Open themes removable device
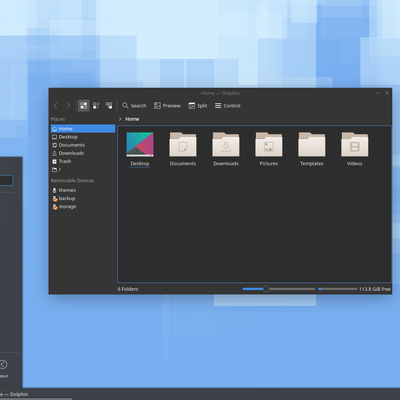This screenshot has width=400, height=400. [83, 190]
